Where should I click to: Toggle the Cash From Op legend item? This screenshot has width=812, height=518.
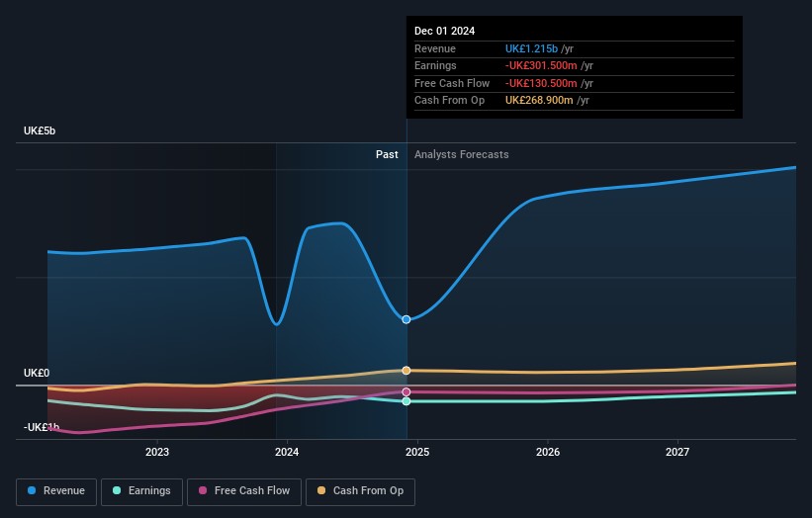click(361, 490)
